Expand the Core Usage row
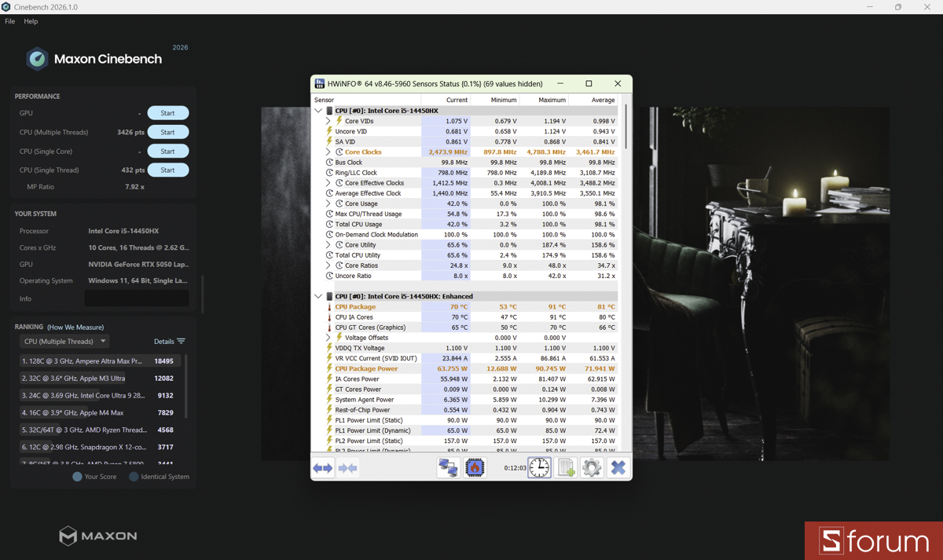943x560 pixels. [x=328, y=203]
